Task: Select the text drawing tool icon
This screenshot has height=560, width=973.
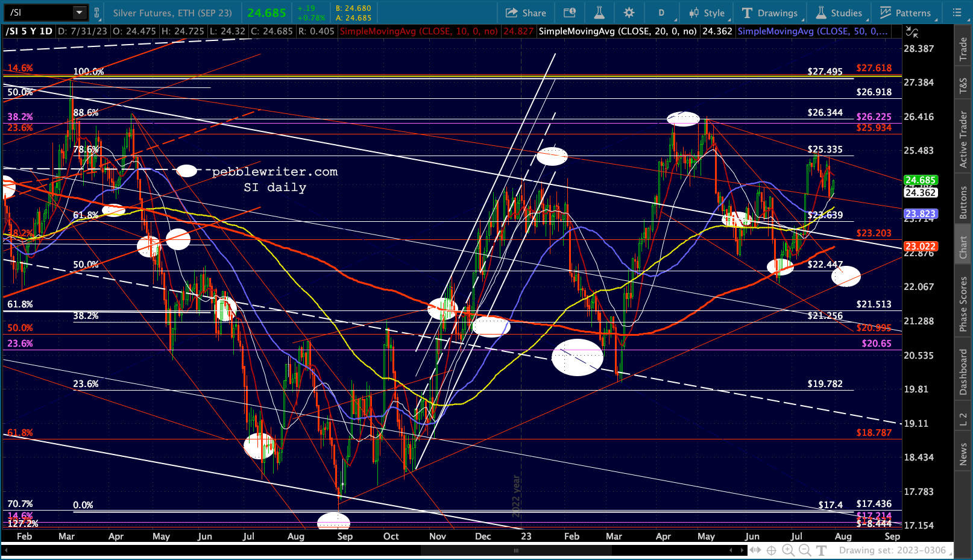Action: click(x=821, y=550)
